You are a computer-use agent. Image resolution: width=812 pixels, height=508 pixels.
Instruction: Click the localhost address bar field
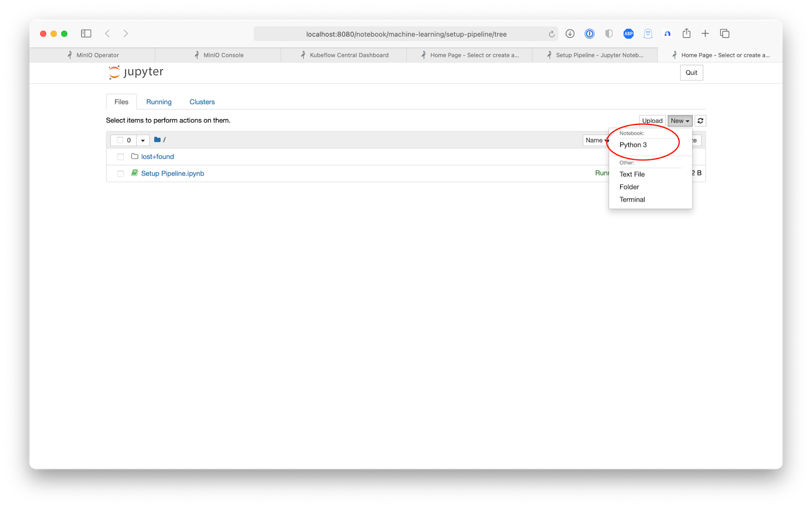pos(406,34)
